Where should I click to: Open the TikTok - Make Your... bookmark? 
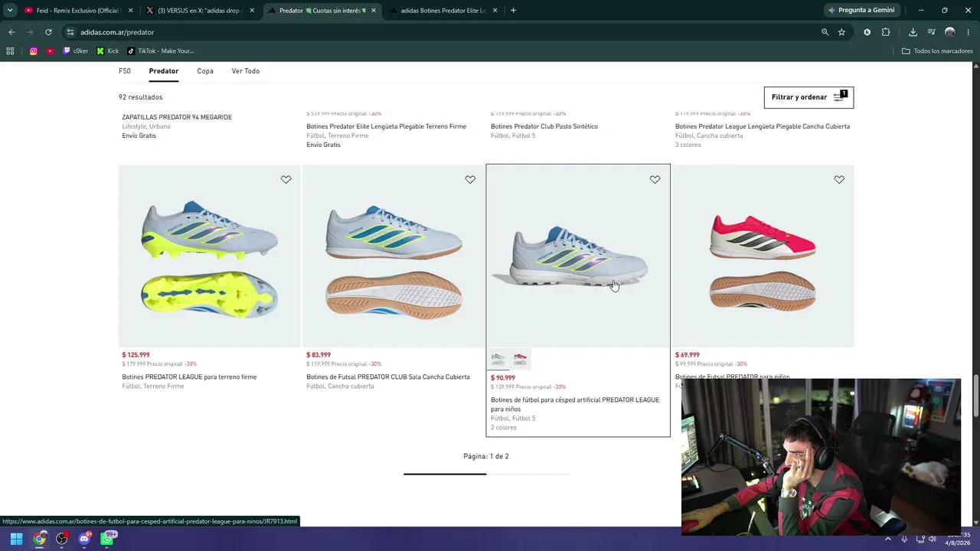pos(160,51)
